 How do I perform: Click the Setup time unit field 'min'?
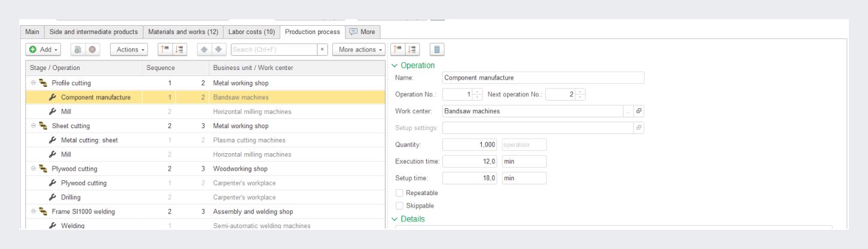click(524, 178)
